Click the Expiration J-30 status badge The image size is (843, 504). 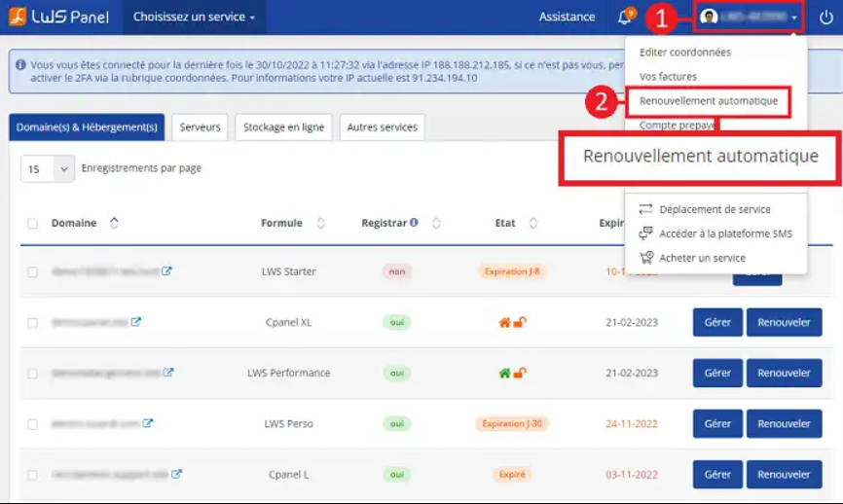tap(512, 423)
